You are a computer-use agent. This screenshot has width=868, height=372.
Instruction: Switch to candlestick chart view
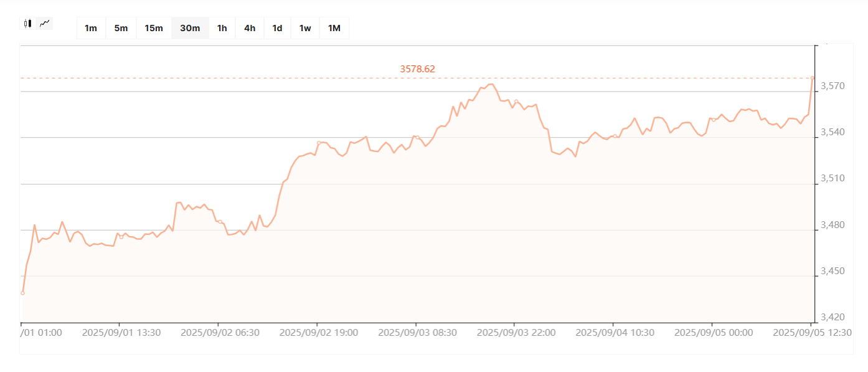click(x=27, y=24)
